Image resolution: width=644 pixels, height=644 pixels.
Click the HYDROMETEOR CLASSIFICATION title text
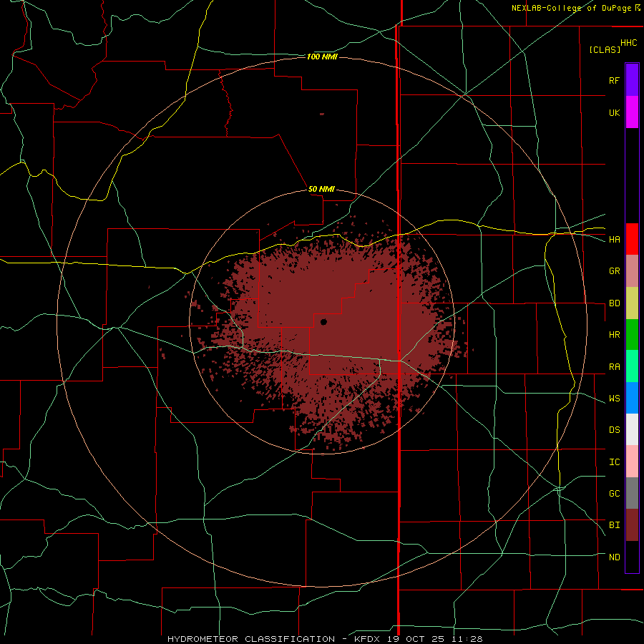pyautogui.click(x=251, y=639)
